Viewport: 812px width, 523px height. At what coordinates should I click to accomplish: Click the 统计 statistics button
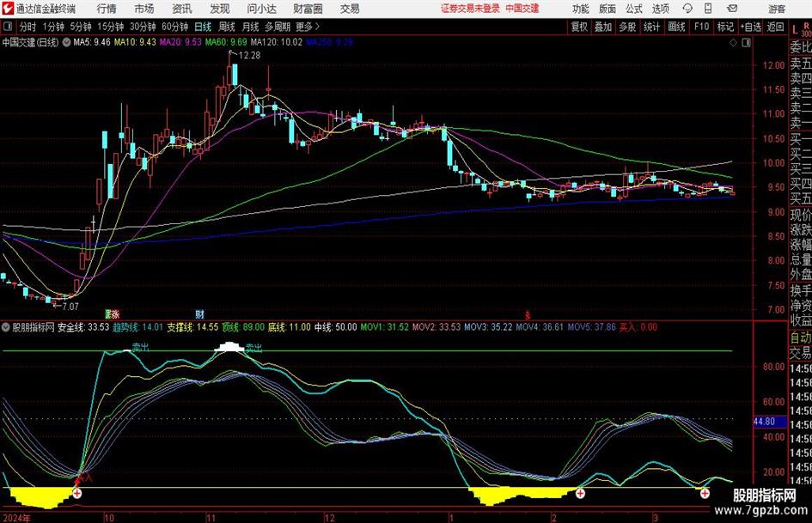(651, 27)
